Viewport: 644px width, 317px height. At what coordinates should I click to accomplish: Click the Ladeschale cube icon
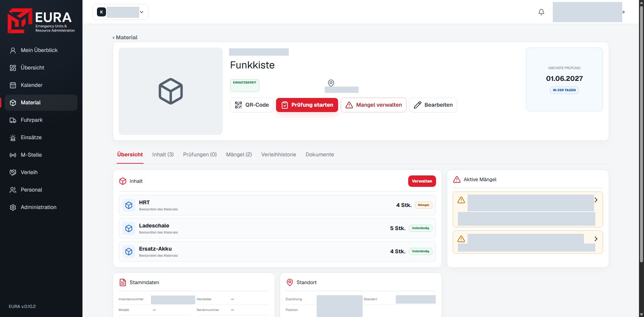click(x=129, y=228)
